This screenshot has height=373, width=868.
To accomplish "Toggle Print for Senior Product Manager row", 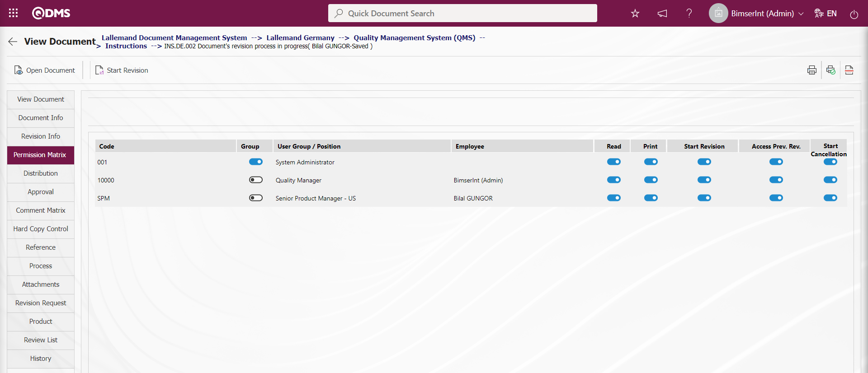I will tap(651, 198).
